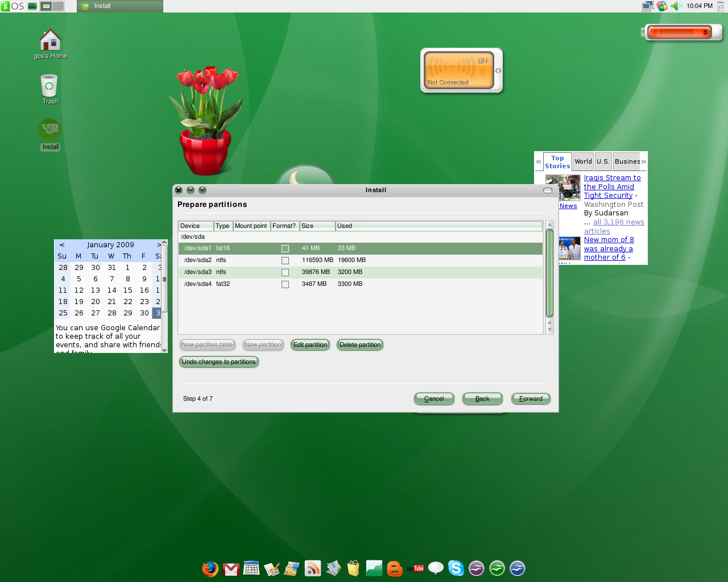Click the partition list vertical scrollbar
Viewport: 728px width, 582px height.
pyautogui.click(x=549, y=273)
